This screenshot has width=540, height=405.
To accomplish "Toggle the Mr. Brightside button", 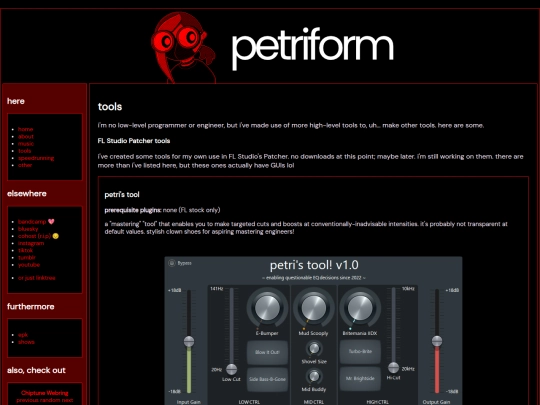I will click(360, 378).
